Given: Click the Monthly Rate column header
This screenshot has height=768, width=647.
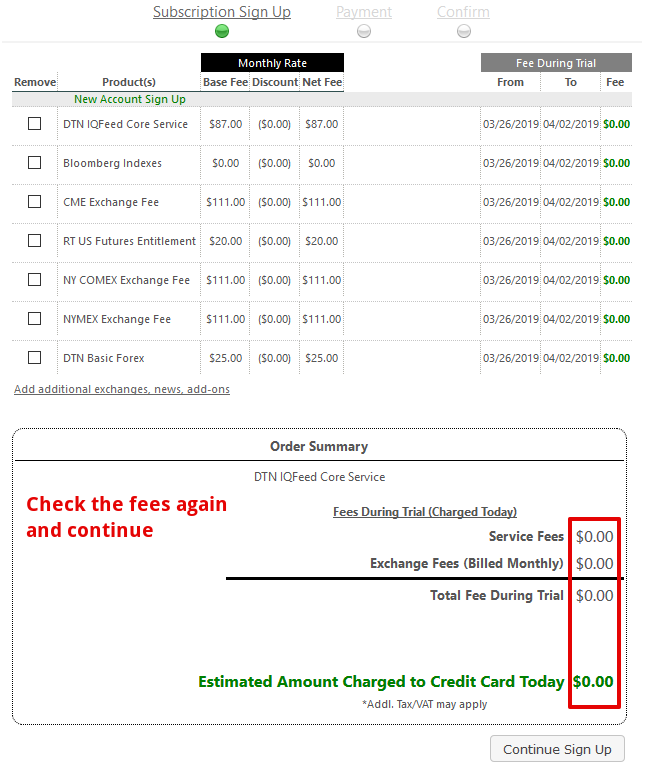Looking at the screenshot, I should pos(272,63).
